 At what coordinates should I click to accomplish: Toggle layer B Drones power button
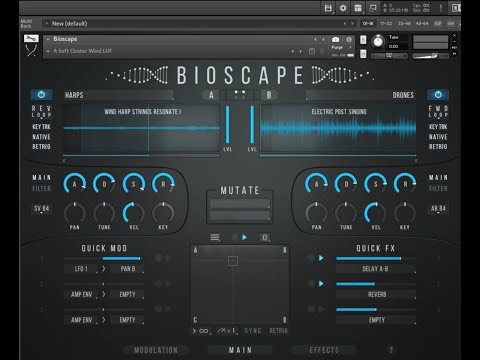[x=438, y=94]
